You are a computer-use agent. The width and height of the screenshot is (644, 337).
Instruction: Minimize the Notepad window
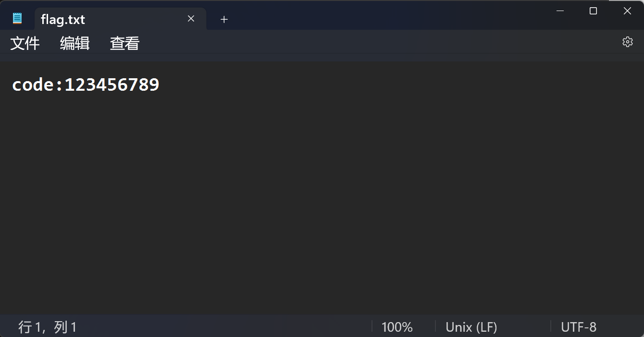click(559, 11)
